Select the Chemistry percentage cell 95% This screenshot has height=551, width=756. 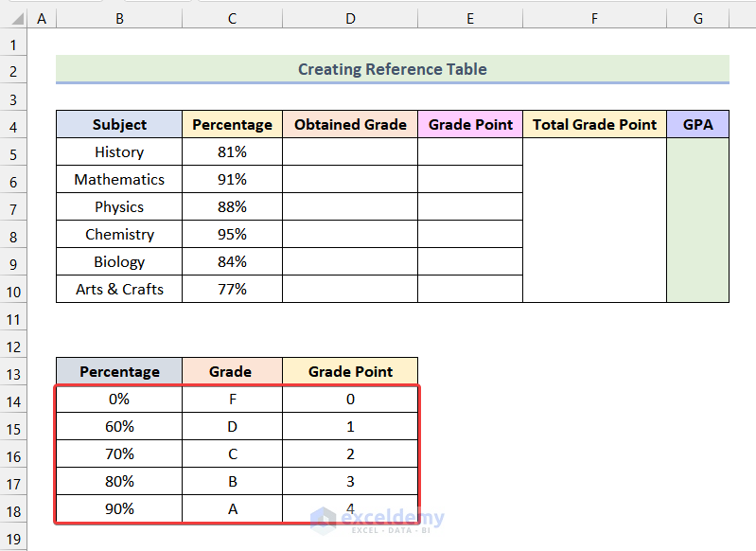pos(232,235)
